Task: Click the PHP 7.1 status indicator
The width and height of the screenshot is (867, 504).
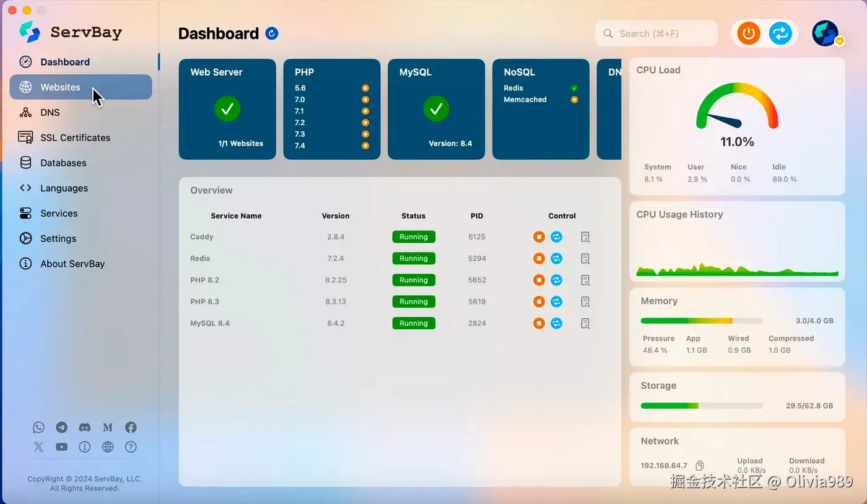Action: [365, 111]
